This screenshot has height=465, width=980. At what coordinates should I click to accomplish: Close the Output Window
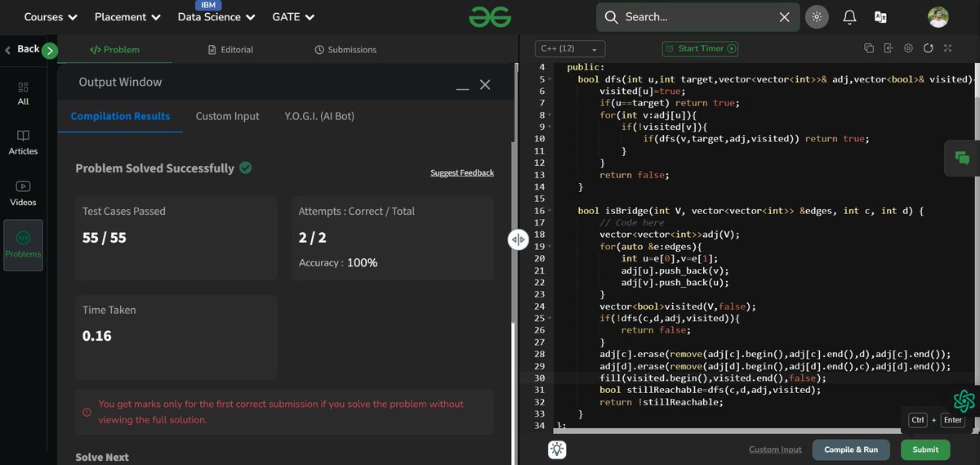click(485, 84)
